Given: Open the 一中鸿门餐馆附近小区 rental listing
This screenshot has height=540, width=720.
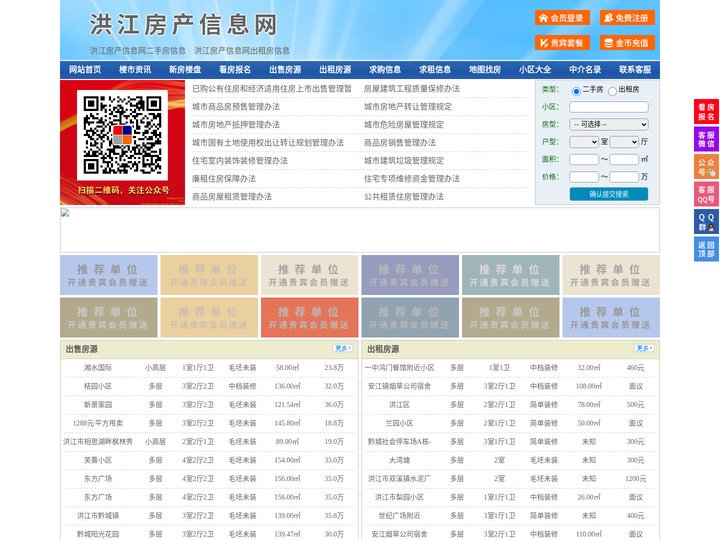Looking at the screenshot, I should 399,367.
